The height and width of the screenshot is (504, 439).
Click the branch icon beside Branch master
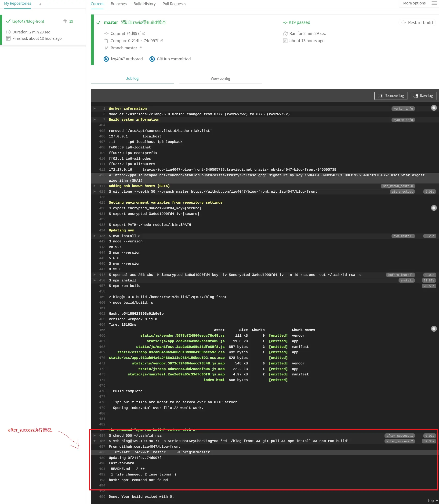(106, 48)
